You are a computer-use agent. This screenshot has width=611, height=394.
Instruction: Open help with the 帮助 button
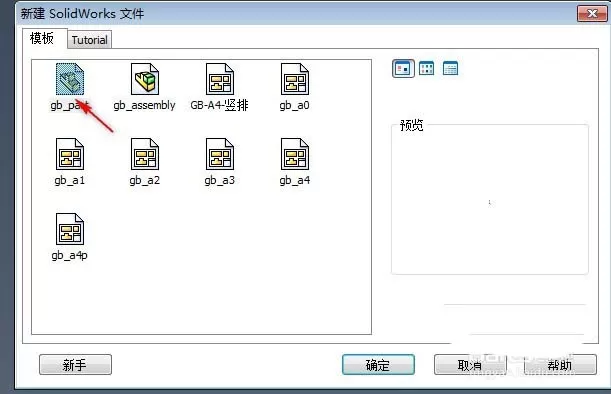tap(560, 365)
